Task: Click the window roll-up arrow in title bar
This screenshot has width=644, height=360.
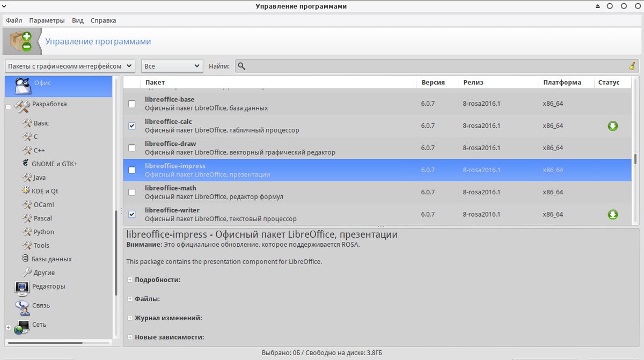Action: pos(598,6)
